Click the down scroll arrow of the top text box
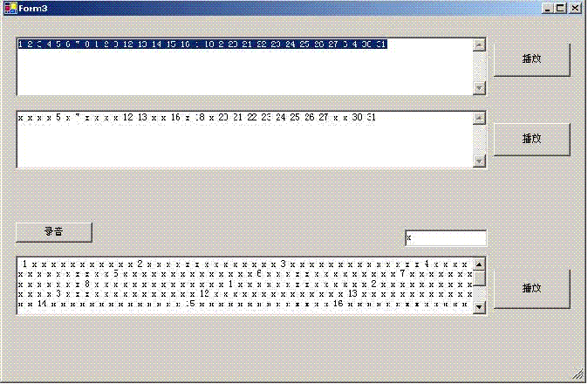The image size is (588, 384). tap(479, 88)
